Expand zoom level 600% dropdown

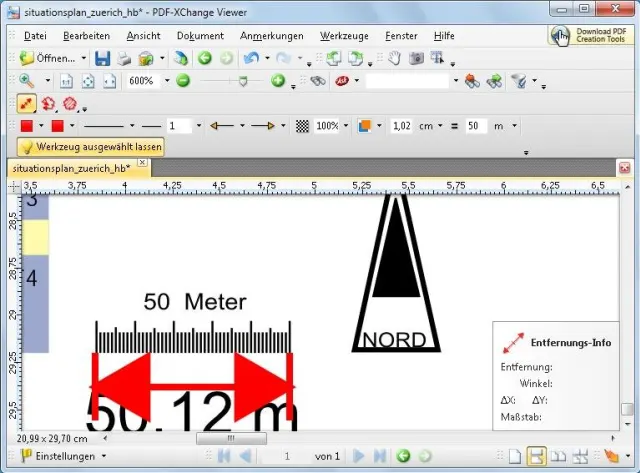(167, 81)
